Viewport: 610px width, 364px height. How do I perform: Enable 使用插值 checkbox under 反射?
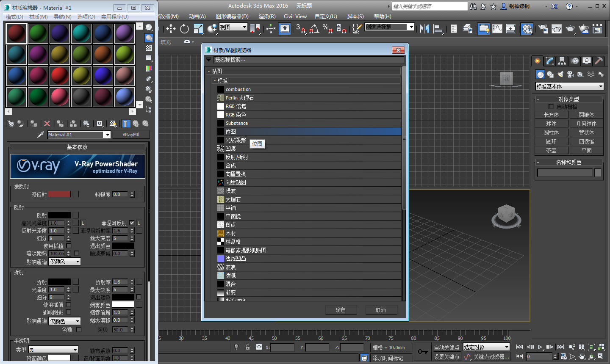[x=69, y=246]
